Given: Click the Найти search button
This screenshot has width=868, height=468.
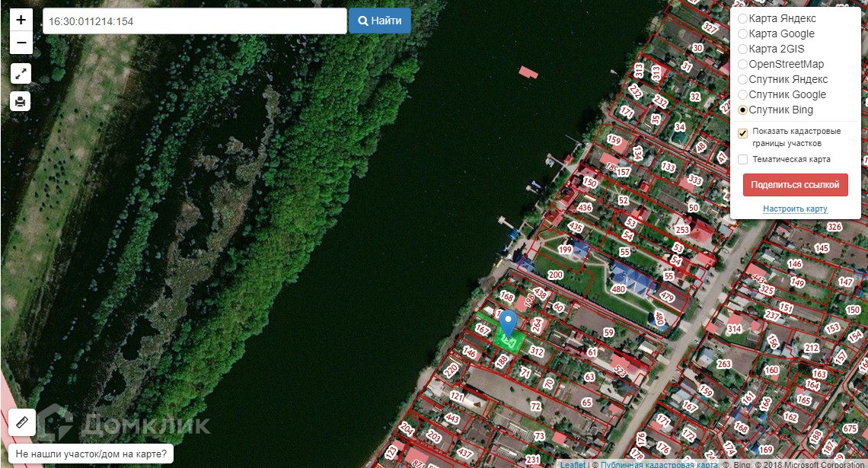Looking at the screenshot, I should (380, 21).
